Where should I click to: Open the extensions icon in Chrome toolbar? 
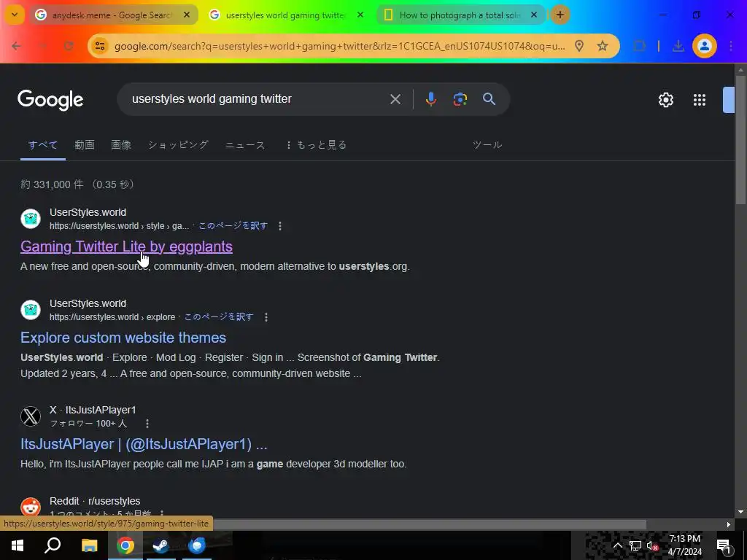(x=640, y=46)
